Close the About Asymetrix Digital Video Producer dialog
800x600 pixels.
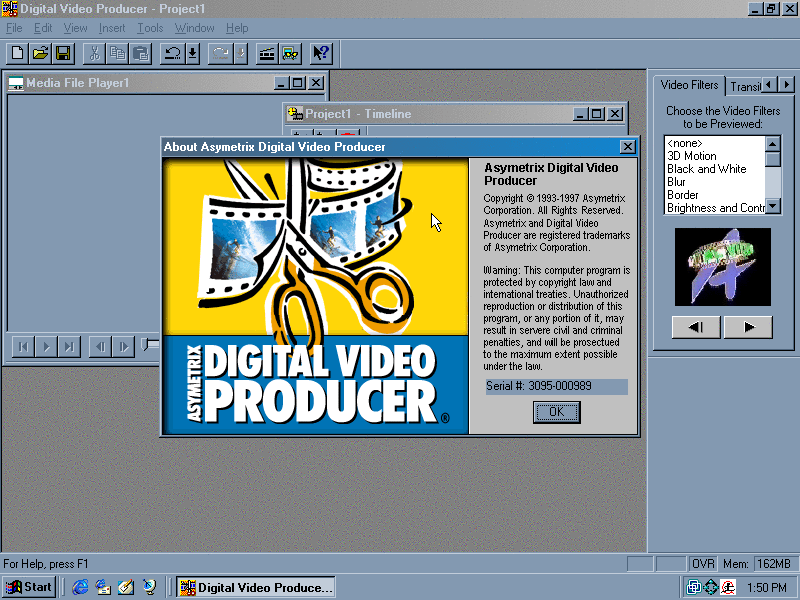point(628,147)
